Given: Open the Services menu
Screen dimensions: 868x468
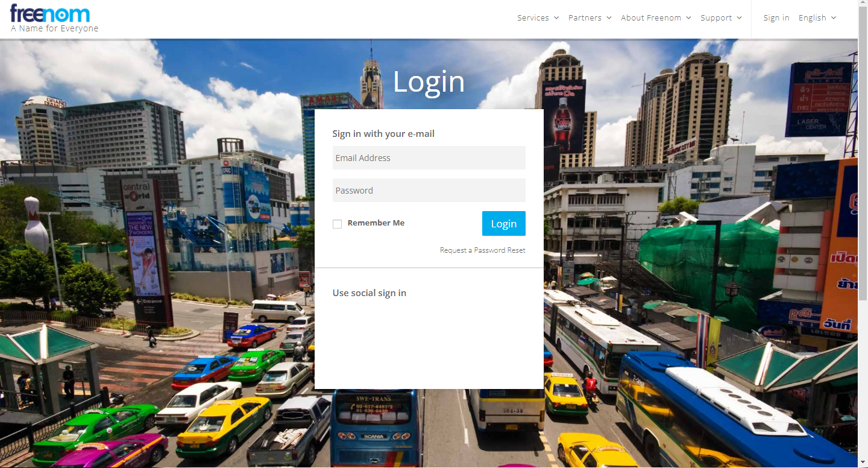Looking at the screenshot, I should [533, 18].
